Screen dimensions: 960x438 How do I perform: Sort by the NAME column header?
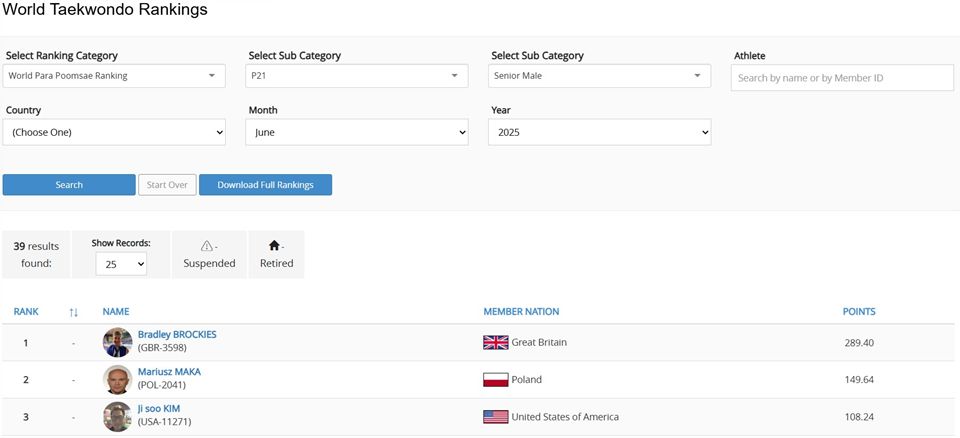pos(116,312)
